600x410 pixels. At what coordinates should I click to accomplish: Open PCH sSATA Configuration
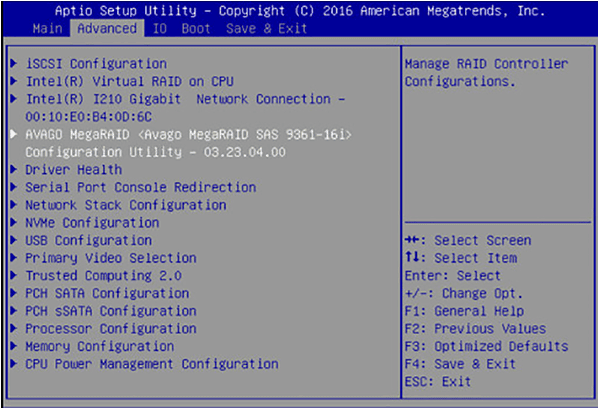tap(110, 311)
